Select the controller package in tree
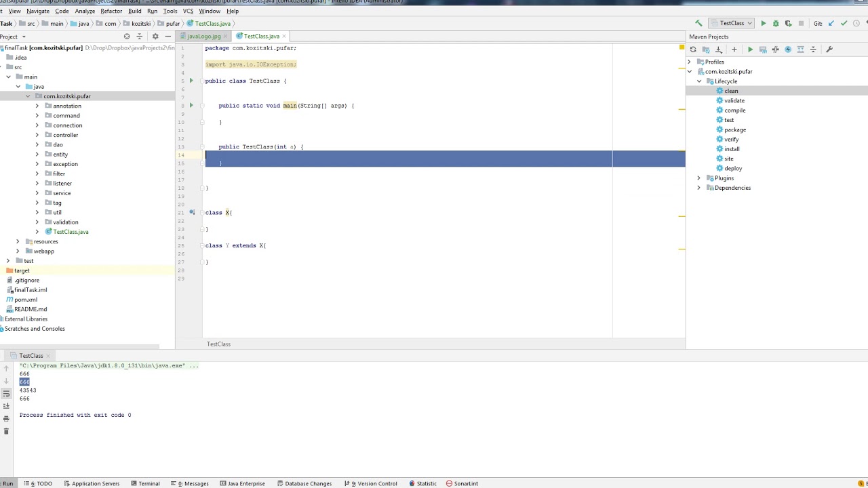The height and width of the screenshot is (488, 868). click(x=66, y=135)
